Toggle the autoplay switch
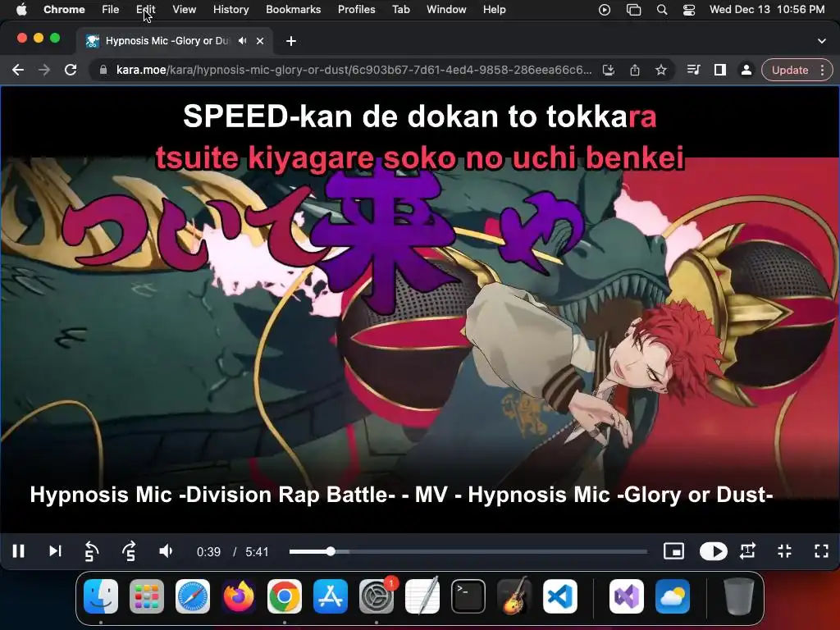This screenshot has width=840, height=630. [713, 551]
